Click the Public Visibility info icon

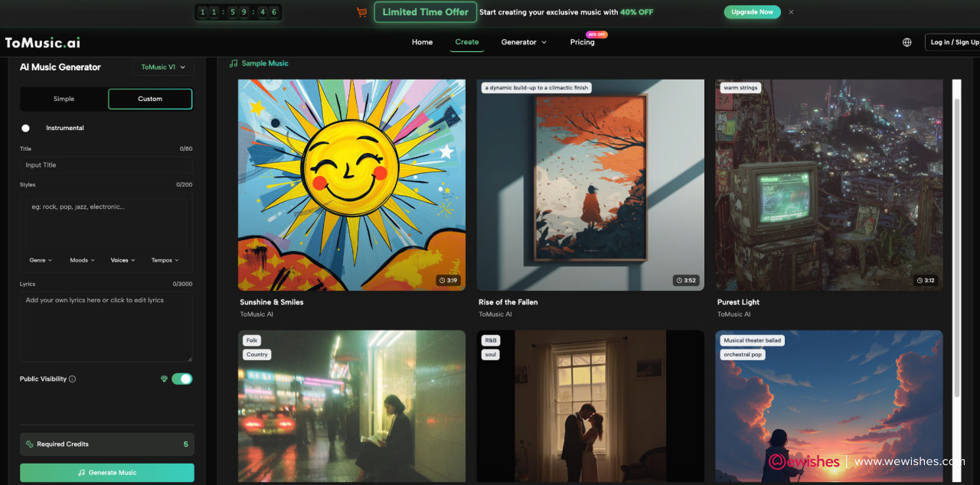coord(73,379)
